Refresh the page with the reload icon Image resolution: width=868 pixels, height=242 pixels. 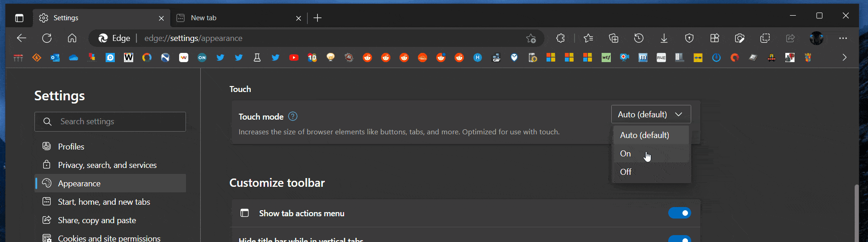(47, 38)
